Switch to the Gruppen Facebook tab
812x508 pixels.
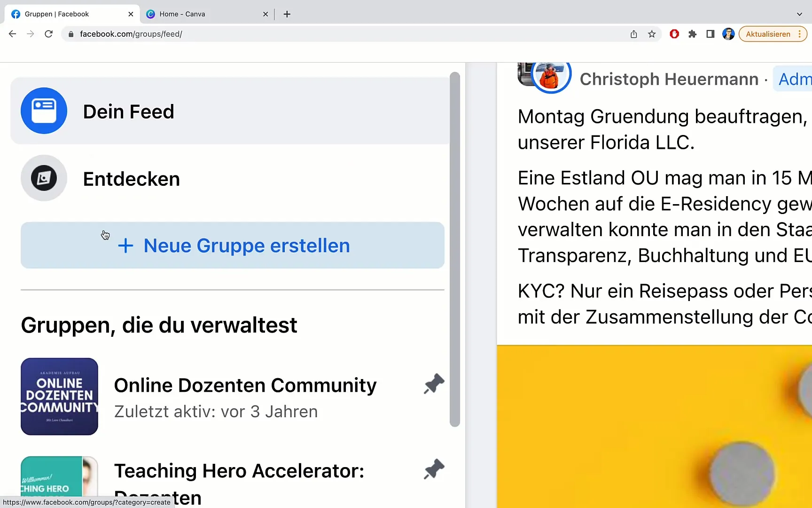click(72, 14)
